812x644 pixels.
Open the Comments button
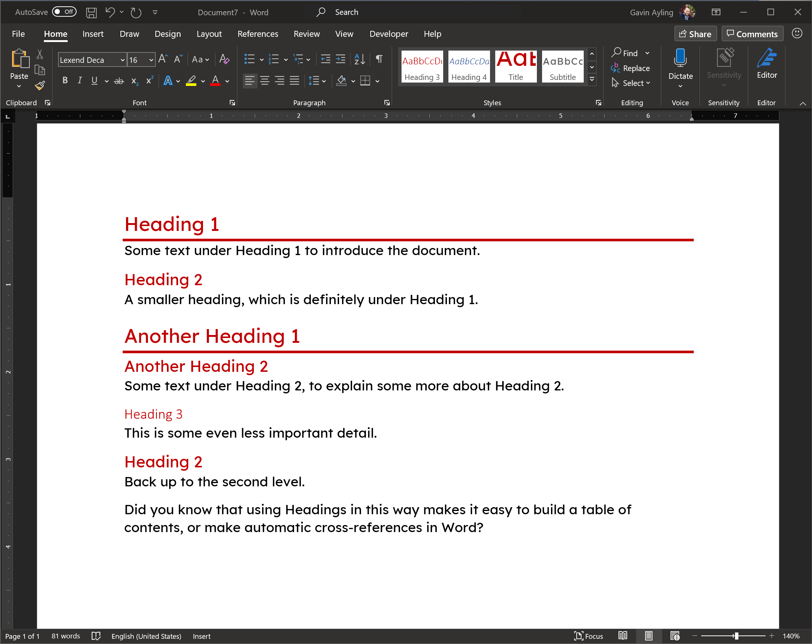click(x=752, y=34)
